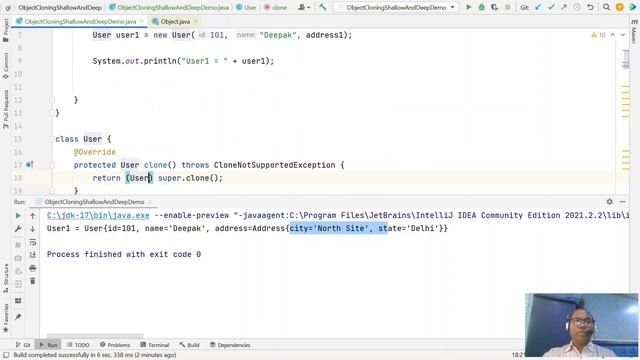Dump threads camera icon in Run panel
This screenshot has width=640, height=360.
(18, 258)
